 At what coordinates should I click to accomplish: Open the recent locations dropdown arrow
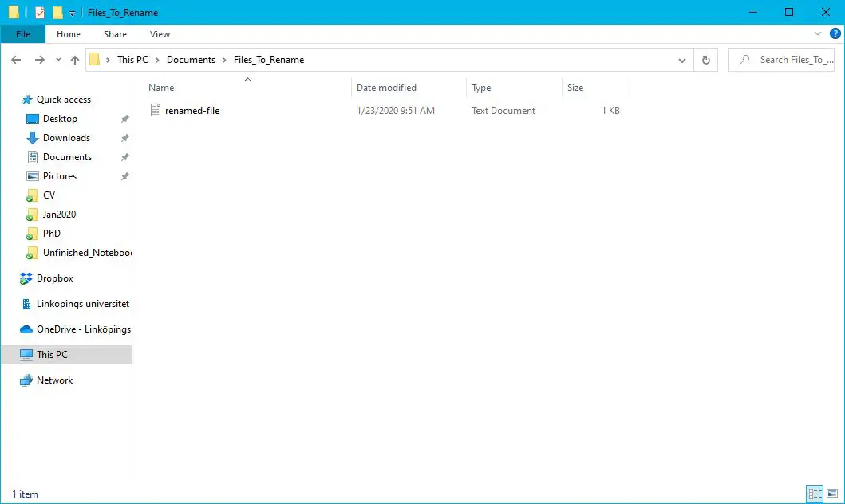coord(58,60)
